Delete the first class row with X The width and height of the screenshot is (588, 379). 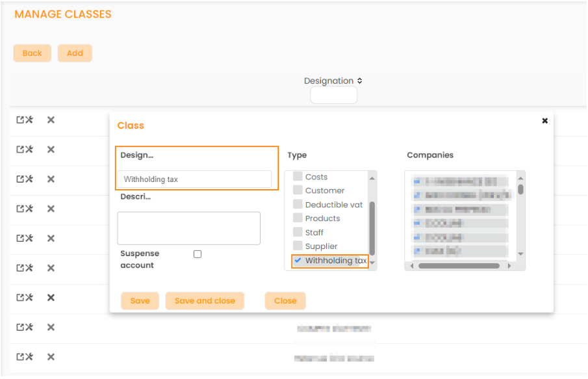pos(51,120)
